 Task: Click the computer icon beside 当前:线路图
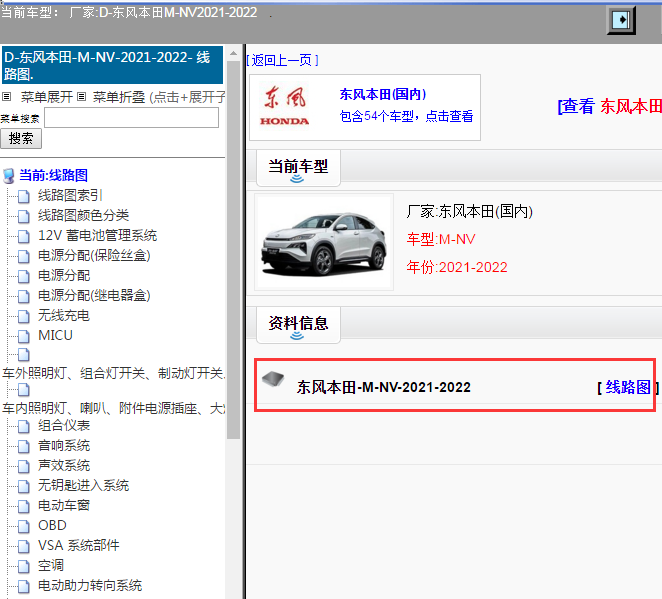pos(8,176)
